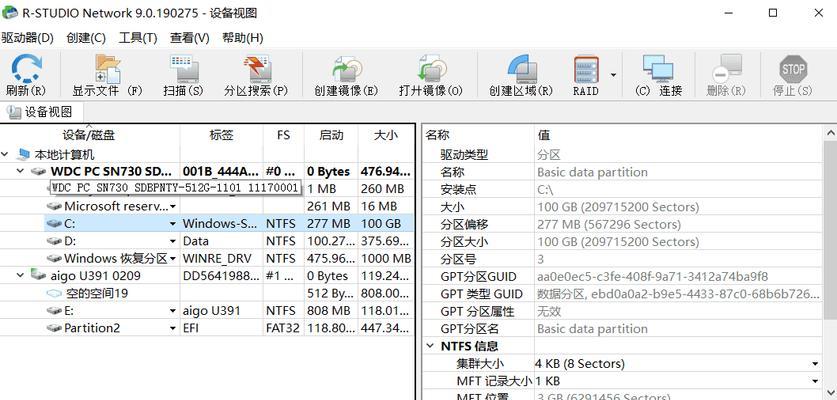Click the 分区偏移 value 277 MB
The width and height of the screenshot is (837, 400).
(609, 224)
